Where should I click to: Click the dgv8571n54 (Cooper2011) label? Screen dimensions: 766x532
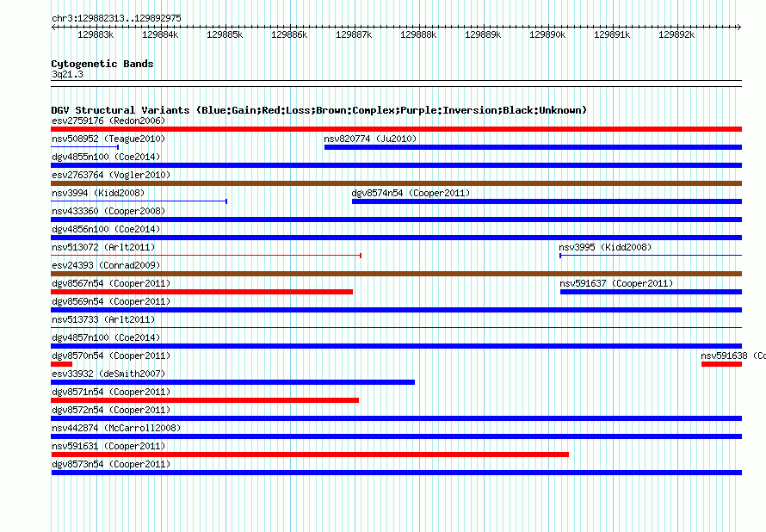coord(111,392)
